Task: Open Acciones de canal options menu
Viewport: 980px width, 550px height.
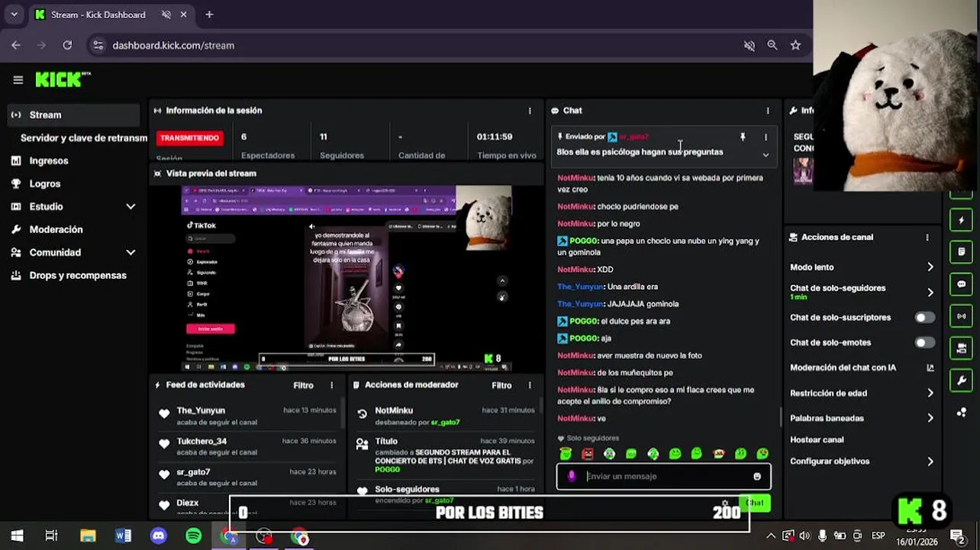Action: (927, 237)
